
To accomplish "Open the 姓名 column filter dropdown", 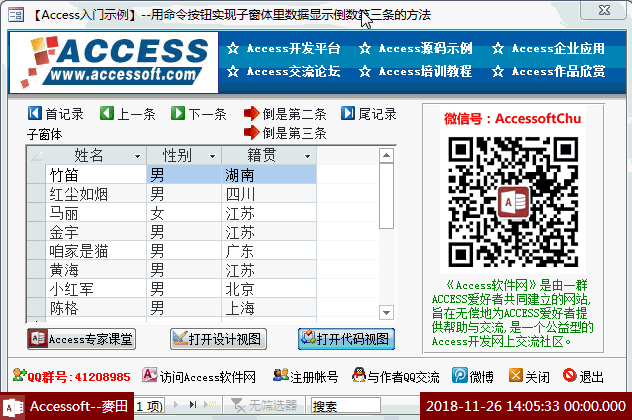I will (x=137, y=157).
